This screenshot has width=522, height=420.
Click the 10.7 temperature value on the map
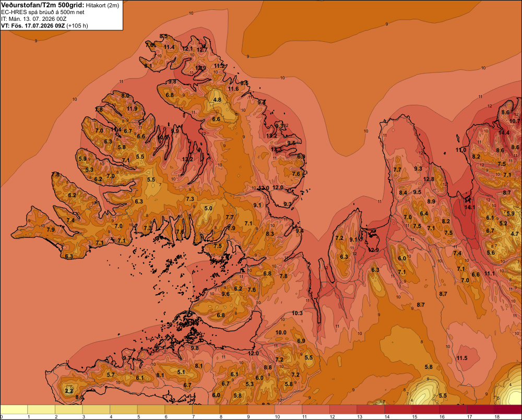(x=515, y=121)
